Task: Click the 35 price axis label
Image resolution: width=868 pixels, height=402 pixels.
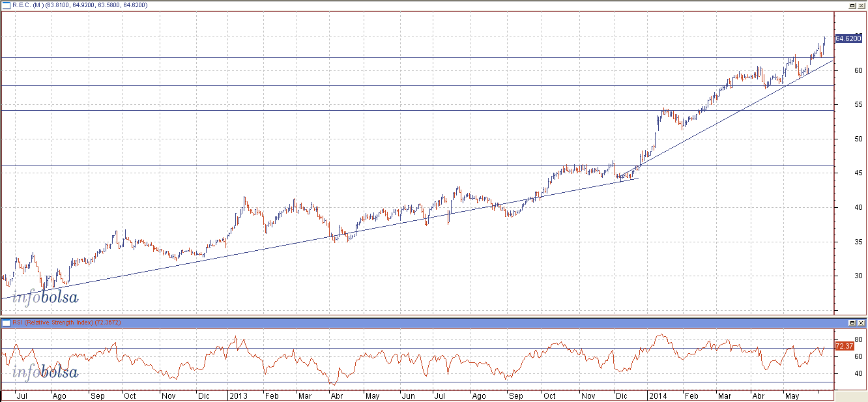Action: point(859,242)
